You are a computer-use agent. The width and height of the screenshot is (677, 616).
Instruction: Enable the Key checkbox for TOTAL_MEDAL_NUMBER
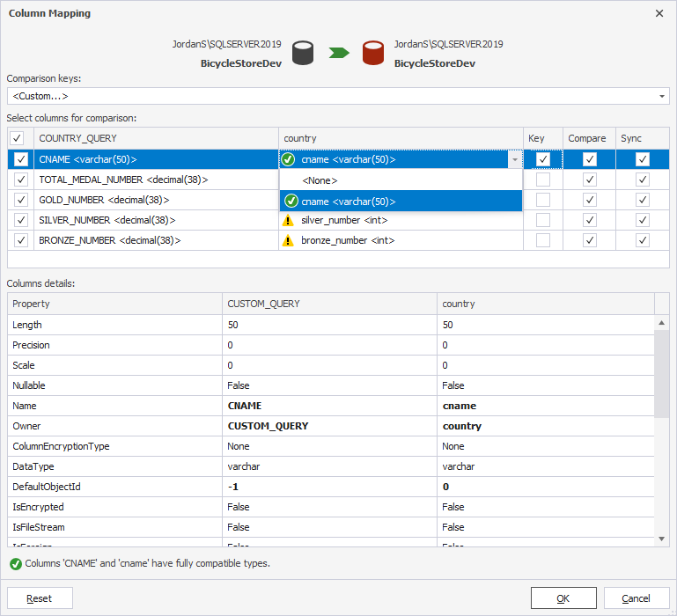(x=543, y=180)
